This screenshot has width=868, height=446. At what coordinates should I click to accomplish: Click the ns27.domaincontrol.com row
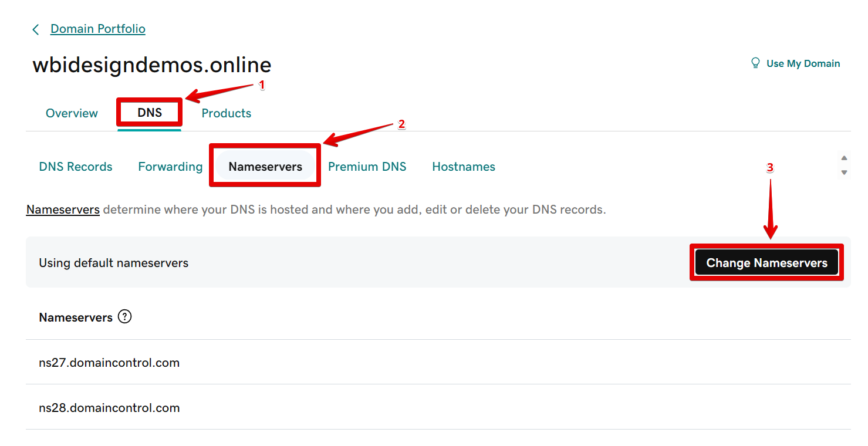click(x=109, y=363)
